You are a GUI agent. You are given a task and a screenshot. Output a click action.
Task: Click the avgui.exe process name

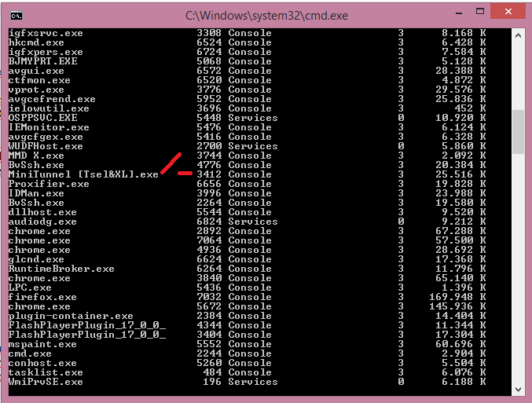point(36,71)
